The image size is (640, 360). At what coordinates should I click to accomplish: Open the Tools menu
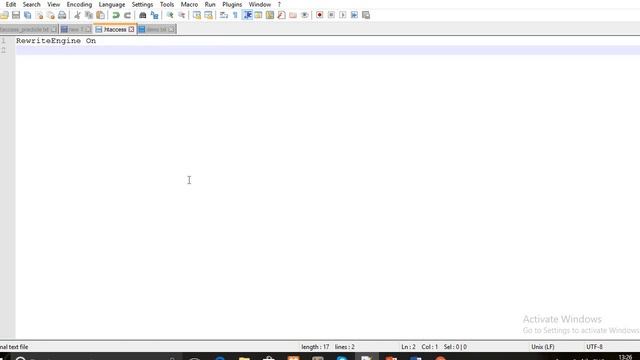[167, 4]
